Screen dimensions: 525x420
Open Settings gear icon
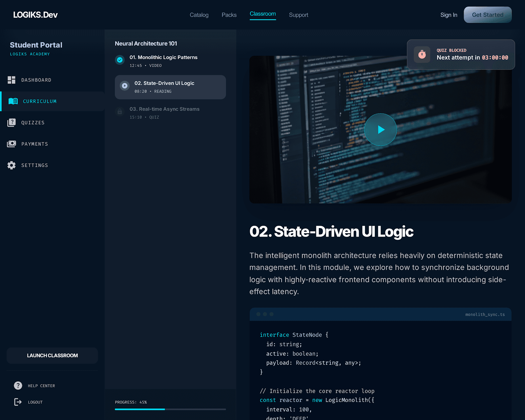coord(11,165)
